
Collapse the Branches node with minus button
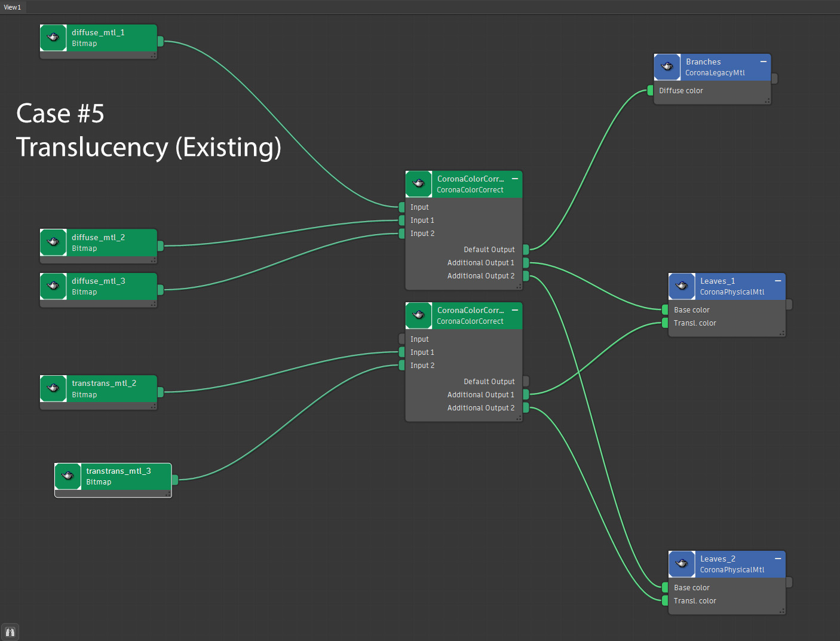(763, 62)
